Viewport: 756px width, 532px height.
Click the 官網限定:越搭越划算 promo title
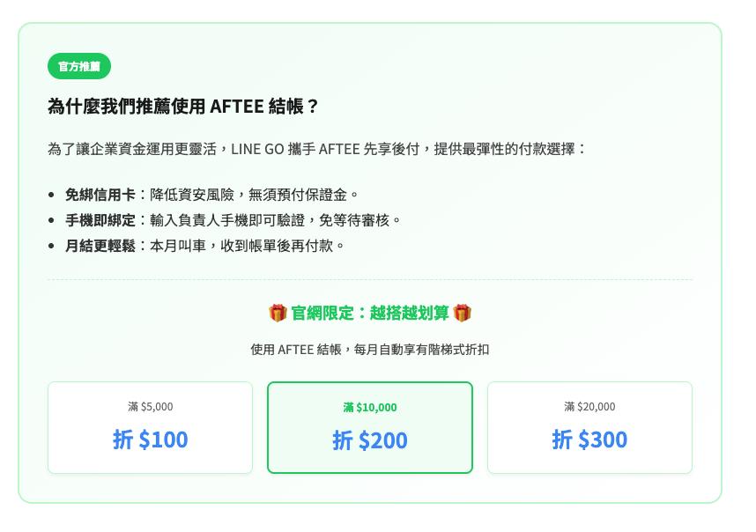(370, 313)
